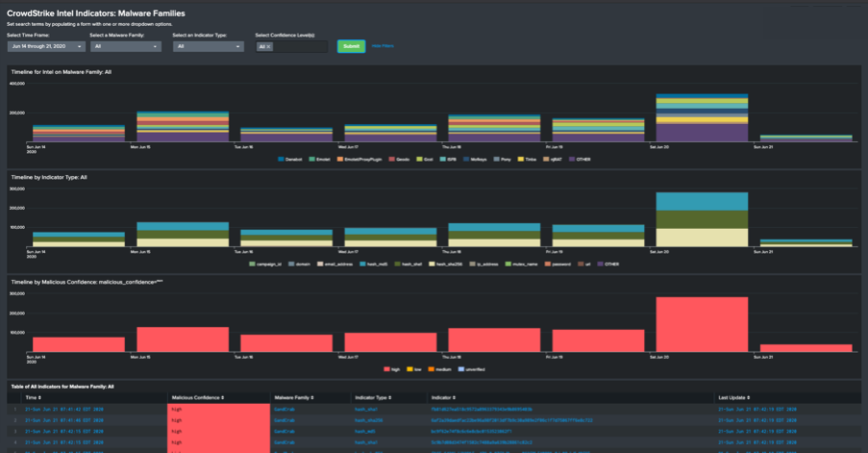Toggle password in indicator type legend

click(558, 264)
